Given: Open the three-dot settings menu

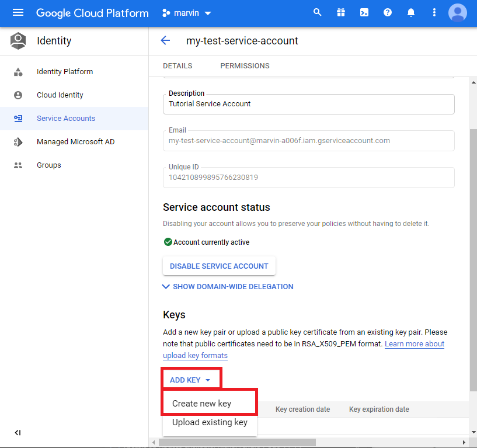Looking at the screenshot, I should [x=434, y=12].
